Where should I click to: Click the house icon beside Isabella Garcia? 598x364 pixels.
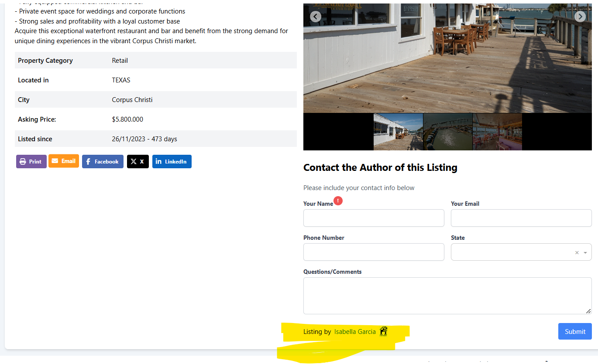pyautogui.click(x=383, y=331)
